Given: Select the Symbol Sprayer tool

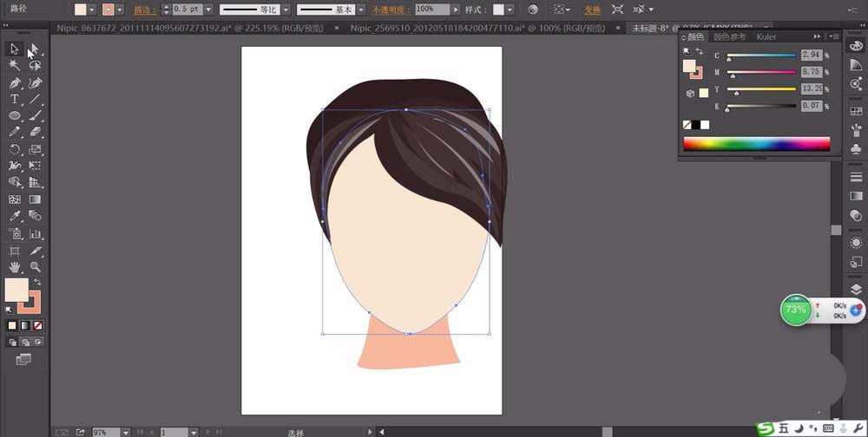Looking at the screenshot, I should pyautogui.click(x=15, y=233).
